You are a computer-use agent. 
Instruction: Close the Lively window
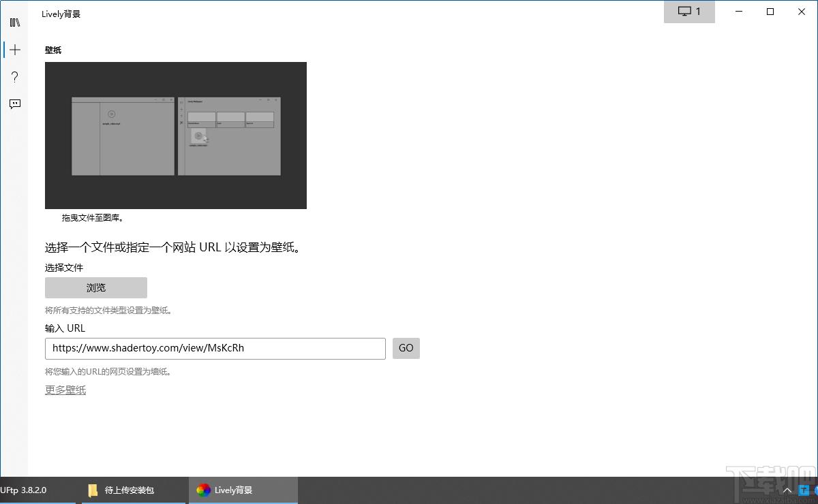click(x=802, y=12)
